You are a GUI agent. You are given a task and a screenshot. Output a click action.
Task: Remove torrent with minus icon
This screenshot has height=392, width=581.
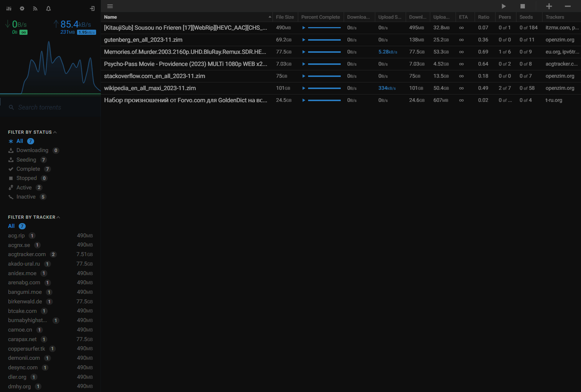(568, 6)
